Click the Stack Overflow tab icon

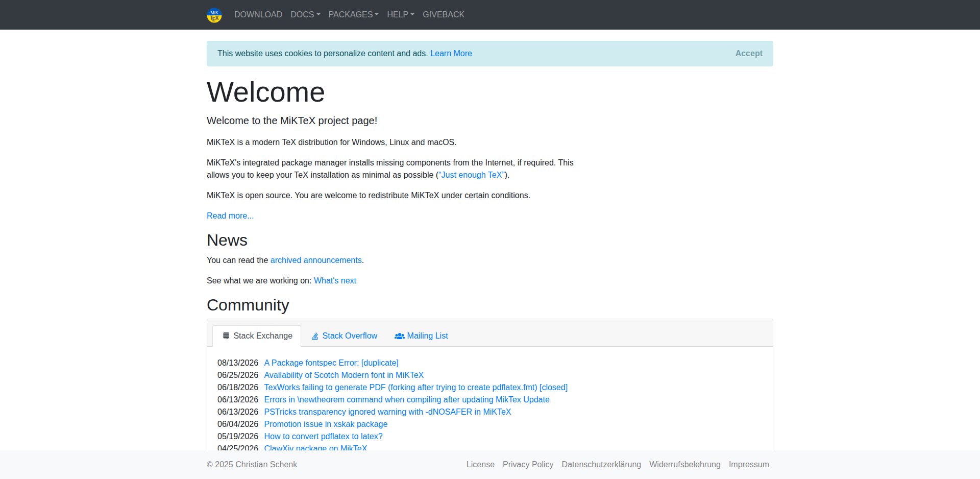[x=315, y=336]
